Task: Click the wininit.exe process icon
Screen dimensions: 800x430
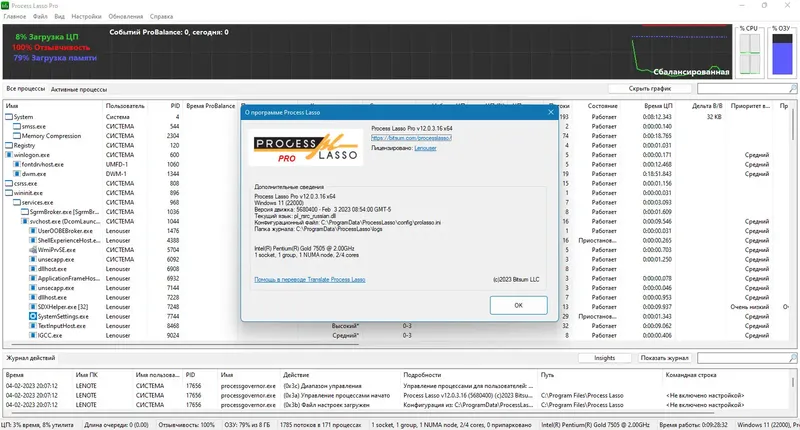Action: click(9, 193)
